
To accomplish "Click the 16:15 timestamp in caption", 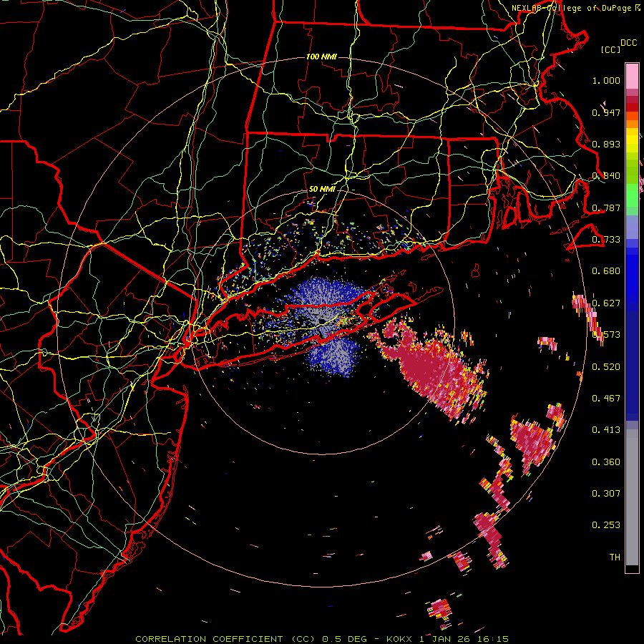I will [494, 639].
